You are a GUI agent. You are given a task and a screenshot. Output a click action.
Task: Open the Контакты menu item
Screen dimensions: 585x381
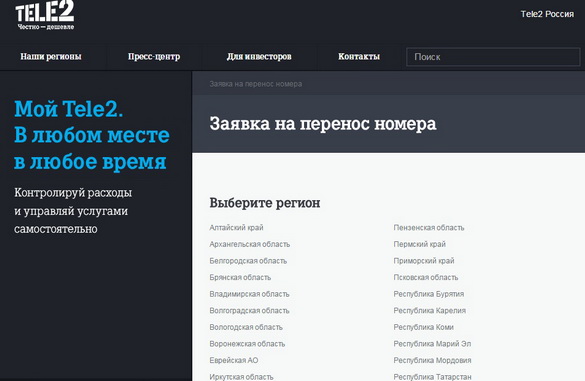pos(359,56)
